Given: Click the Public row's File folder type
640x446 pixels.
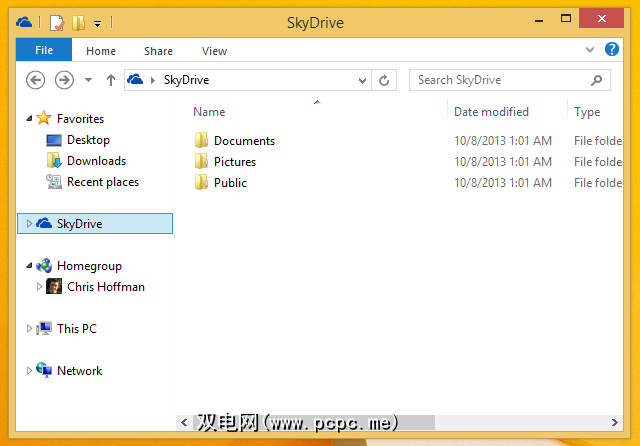Looking at the screenshot, I should tap(598, 183).
